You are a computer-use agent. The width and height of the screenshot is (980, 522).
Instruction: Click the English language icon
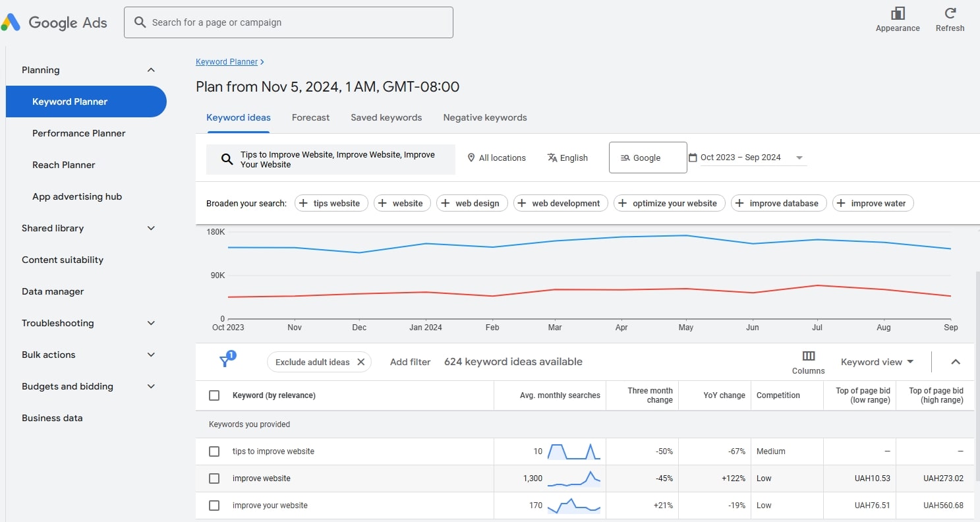point(552,158)
